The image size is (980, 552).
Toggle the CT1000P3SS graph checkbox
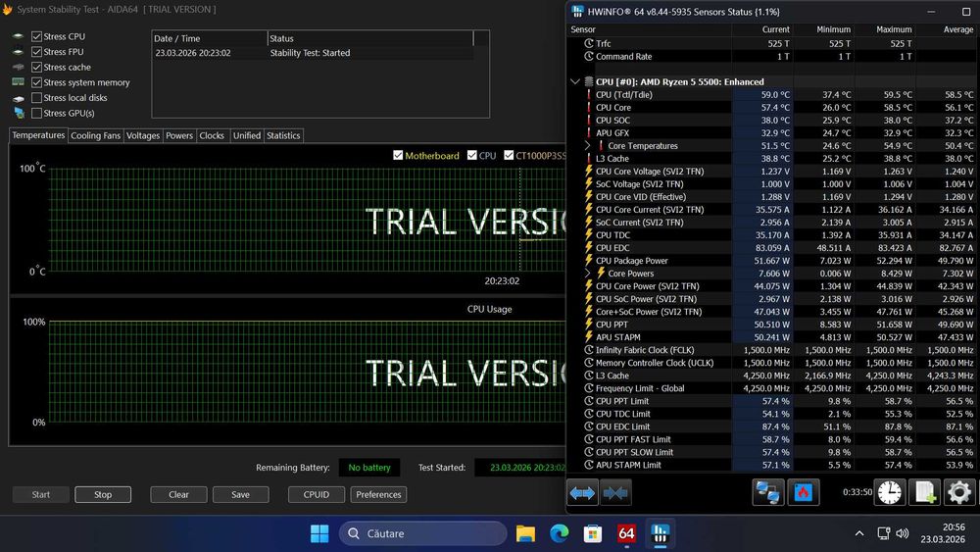pos(509,155)
